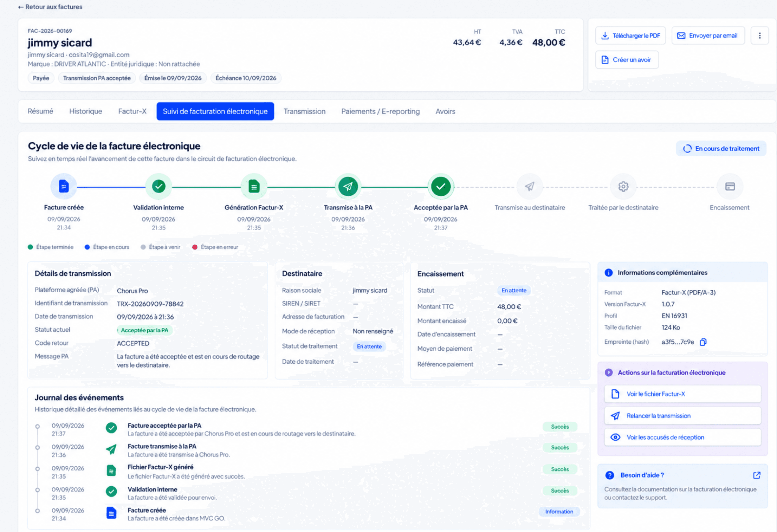The width and height of the screenshot is (777, 532).
Task: Go back via Retour aux factures link
Action: (50, 7)
